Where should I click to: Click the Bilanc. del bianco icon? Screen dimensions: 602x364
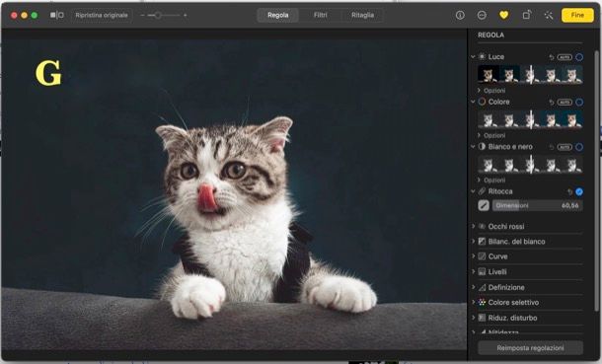point(482,242)
